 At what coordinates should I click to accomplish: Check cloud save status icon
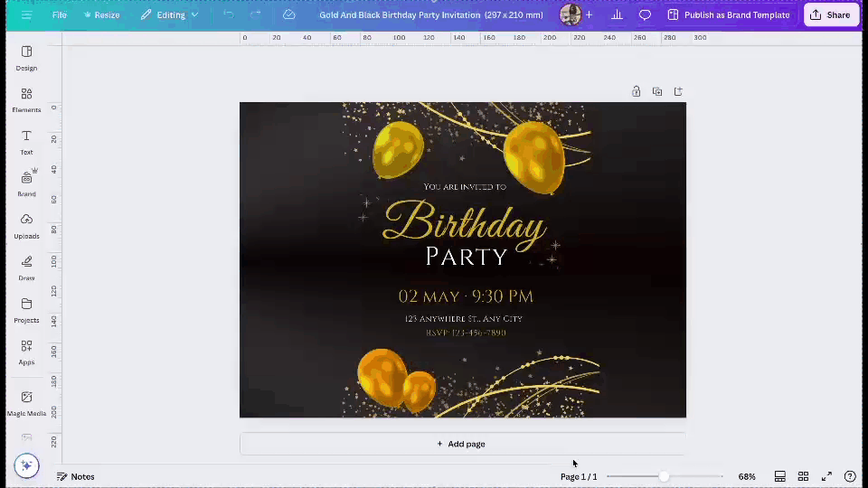point(289,15)
